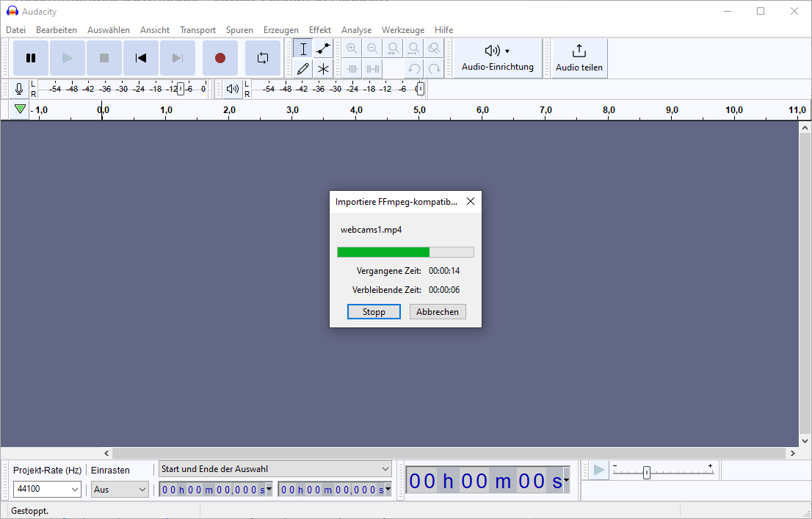Select the Selection tool (I-beam)
This screenshot has height=519, width=812.
(302, 48)
